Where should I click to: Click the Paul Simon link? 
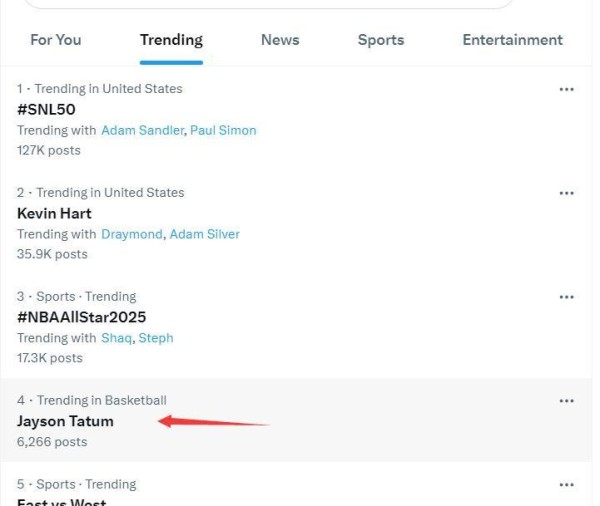pyautogui.click(x=223, y=130)
